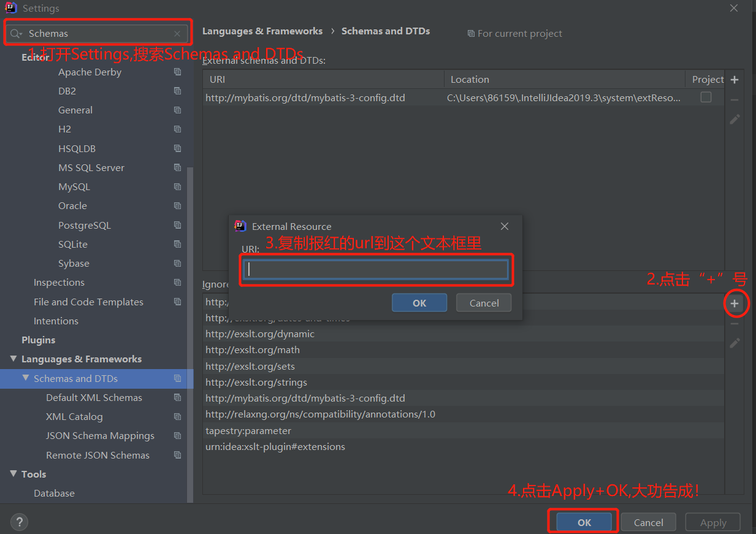
Task: Select http://exslt.org/math ignored resource
Action: [x=464, y=350]
